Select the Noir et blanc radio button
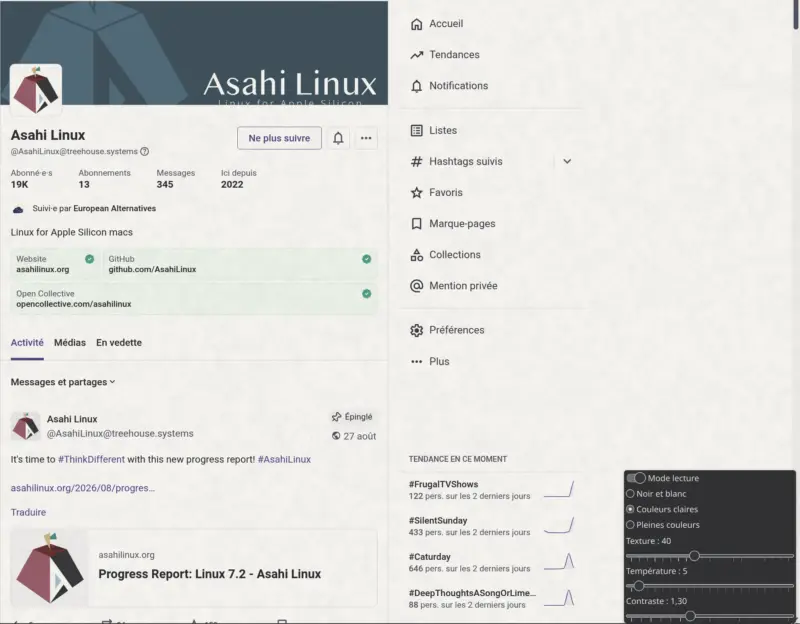The image size is (800, 624). click(630, 494)
